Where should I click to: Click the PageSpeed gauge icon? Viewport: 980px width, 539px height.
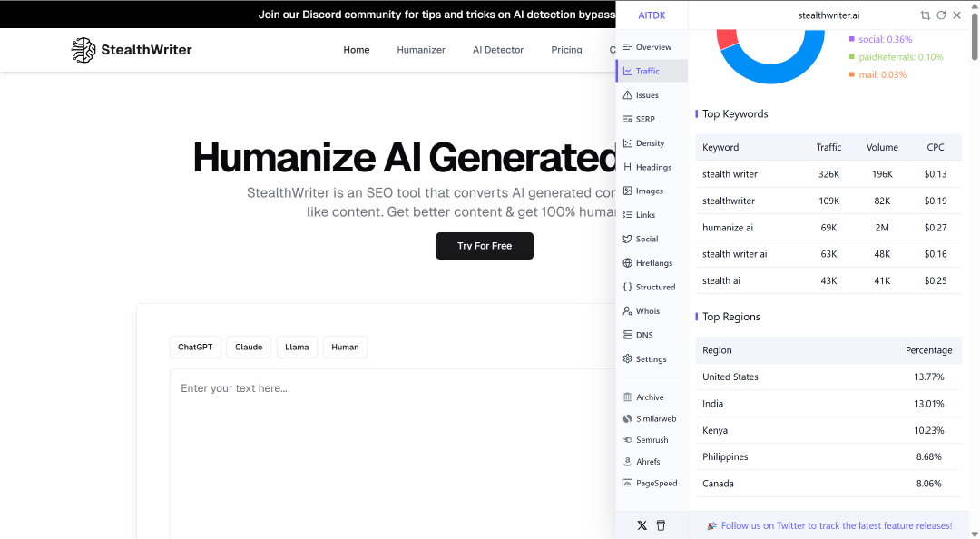tap(628, 483)
